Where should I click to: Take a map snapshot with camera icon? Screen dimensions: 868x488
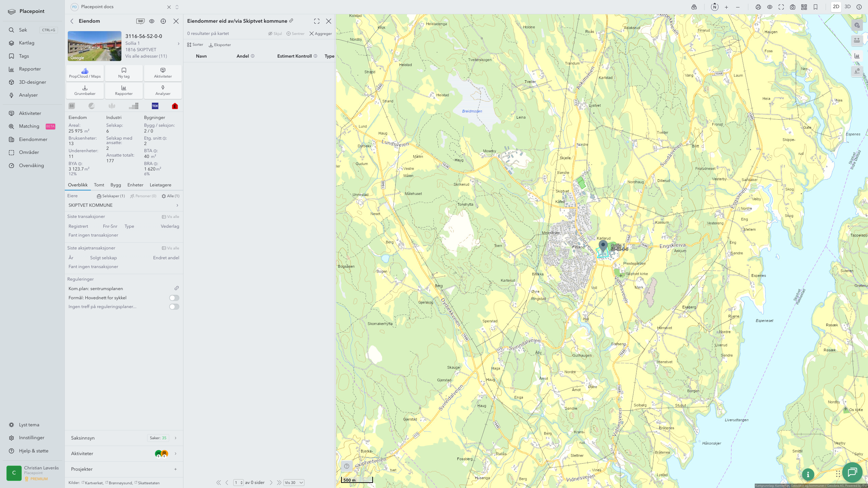(793, 7)
